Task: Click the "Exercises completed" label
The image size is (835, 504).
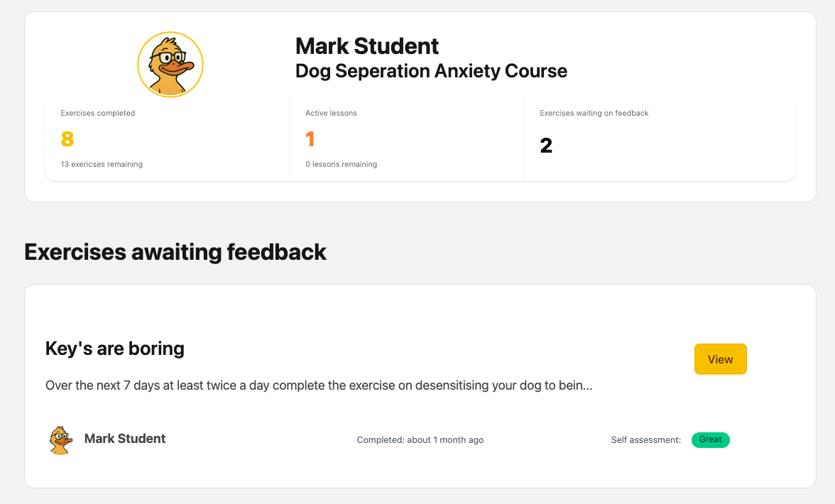Action: [x=98, y=113]
